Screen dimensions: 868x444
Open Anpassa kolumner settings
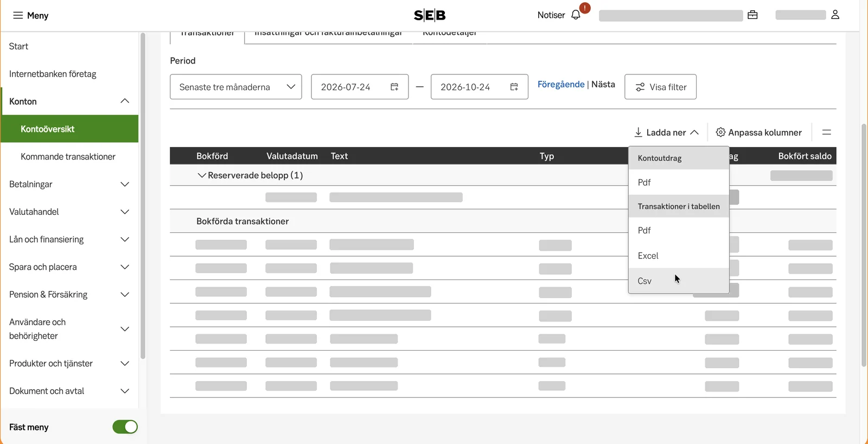(x=758, y=132)
